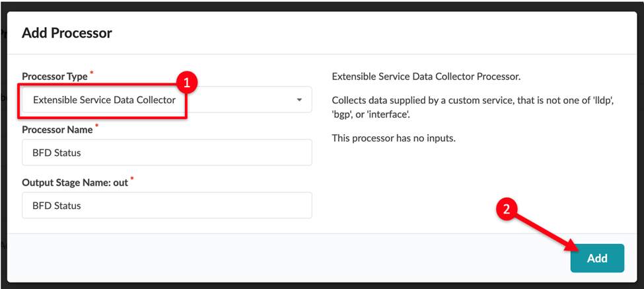
Task: Click the Output Stage Name input field
Action: pos(166,205)
